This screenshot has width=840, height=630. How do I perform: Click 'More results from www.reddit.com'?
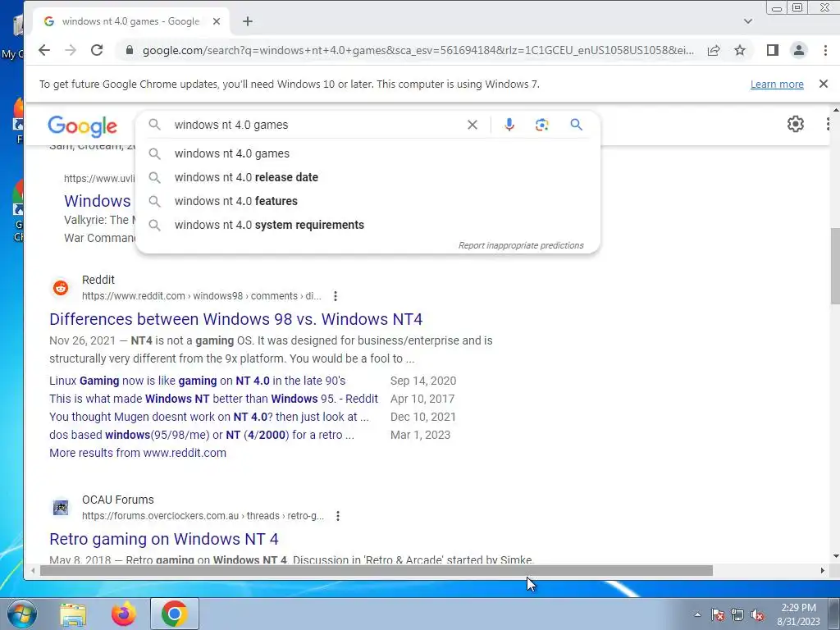(x=138, y=453)
